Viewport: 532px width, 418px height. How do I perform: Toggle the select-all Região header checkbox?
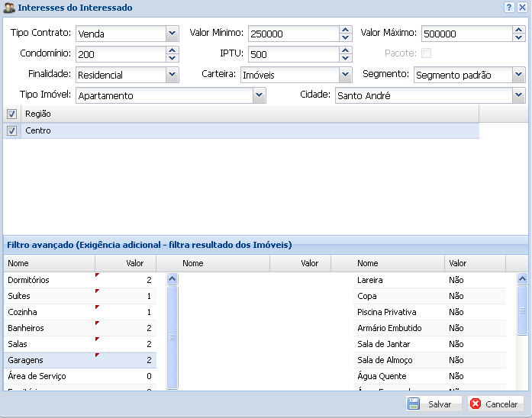11,114
